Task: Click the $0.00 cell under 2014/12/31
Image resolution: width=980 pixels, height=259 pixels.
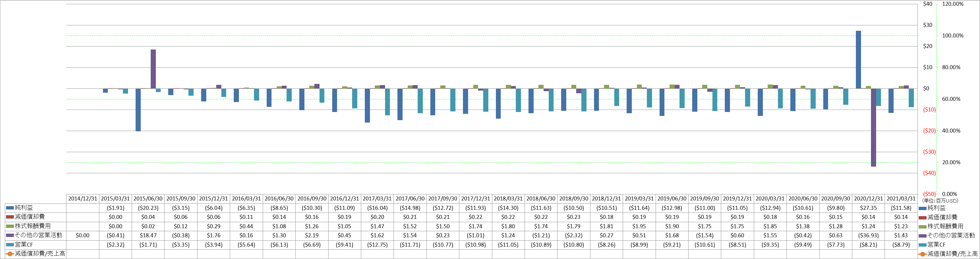Action: [82, 235]
